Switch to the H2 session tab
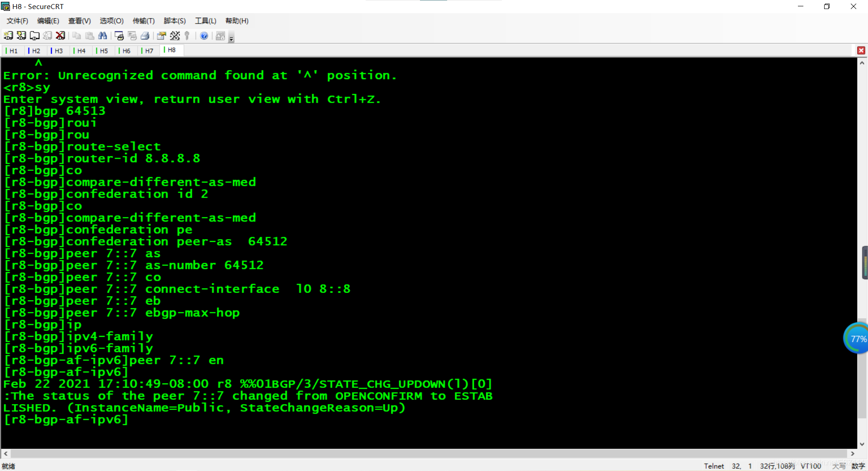The height and width of the screenshot is (471, 868). (x=34, y=51)
